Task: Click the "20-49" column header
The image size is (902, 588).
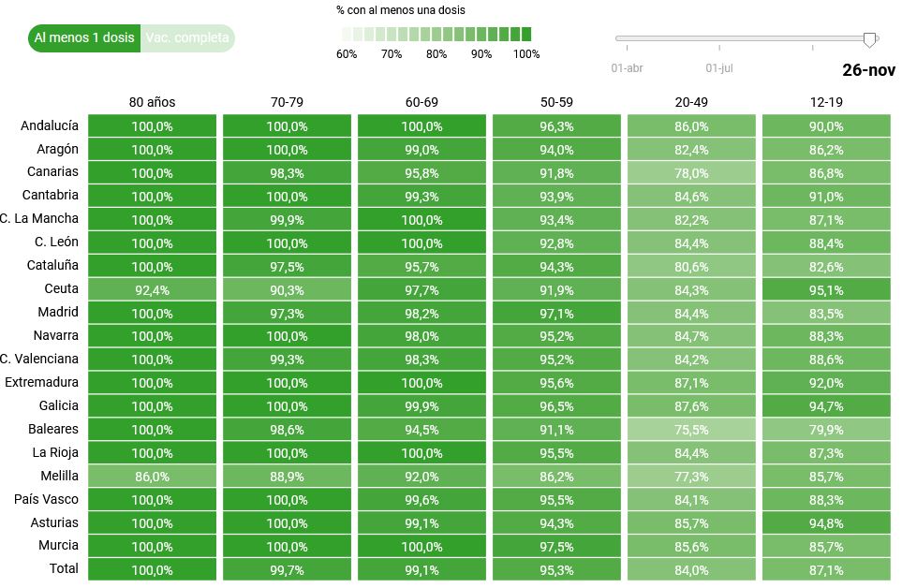Action: coord(691,102)
